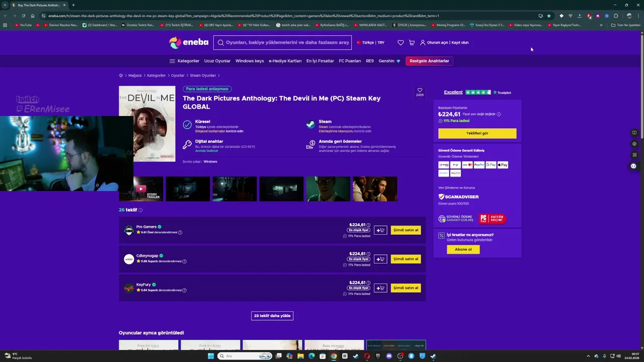Screen dimensions: 644x362
Task: Open Epic Games Launcher from the taskbar
Action: (378, 356)
